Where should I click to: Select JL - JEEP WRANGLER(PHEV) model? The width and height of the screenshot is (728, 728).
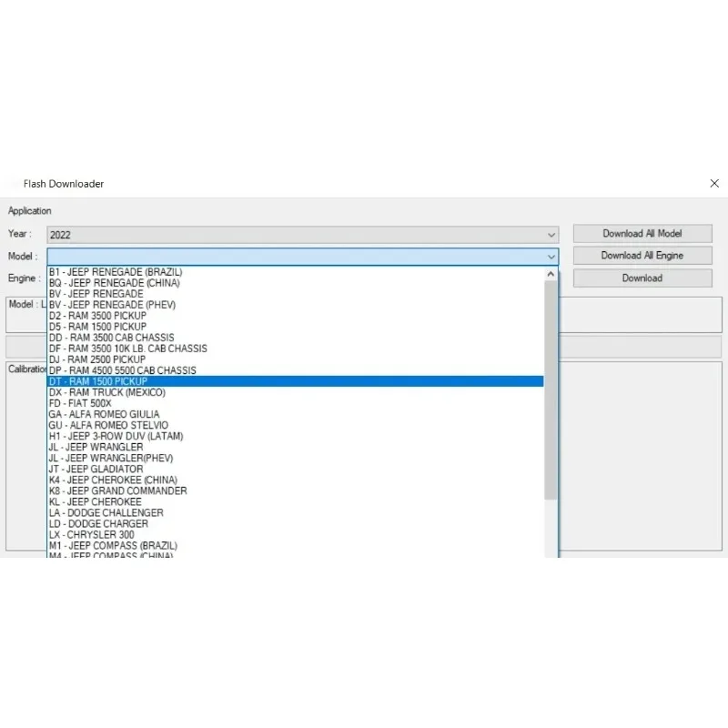[x=295, y=459]
